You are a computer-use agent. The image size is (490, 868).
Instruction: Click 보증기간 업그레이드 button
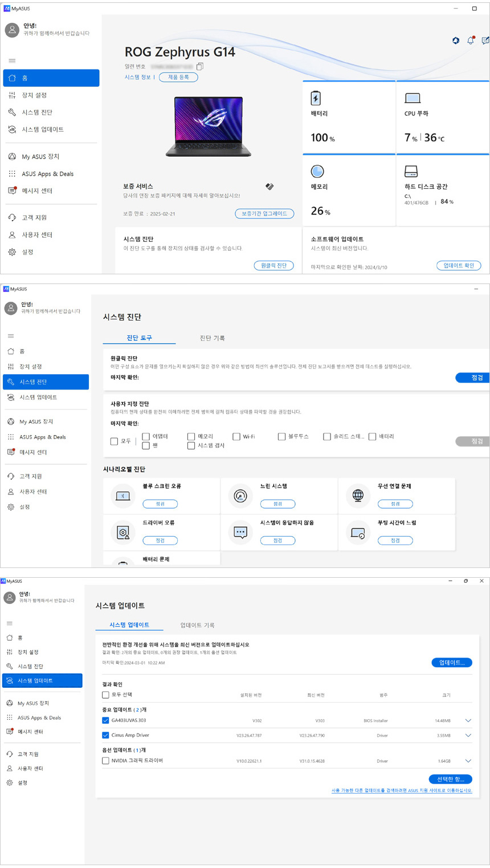point(264,213)
